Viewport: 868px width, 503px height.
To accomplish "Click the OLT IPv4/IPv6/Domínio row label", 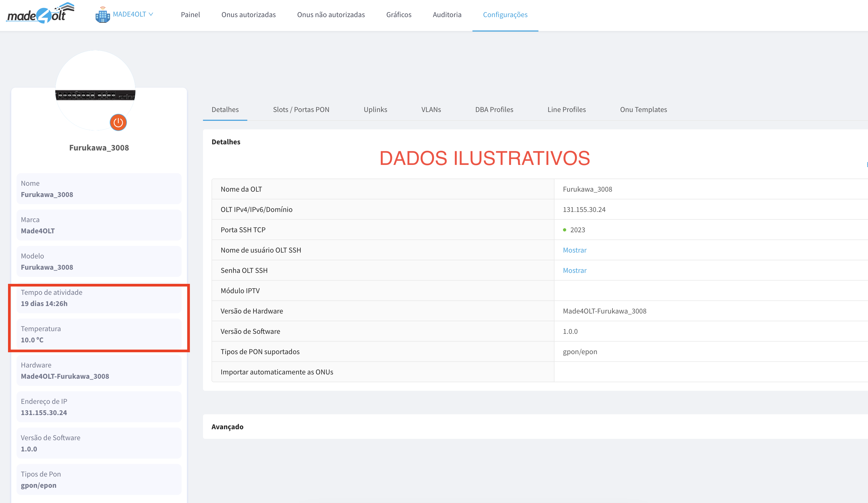I will (256, 209).
